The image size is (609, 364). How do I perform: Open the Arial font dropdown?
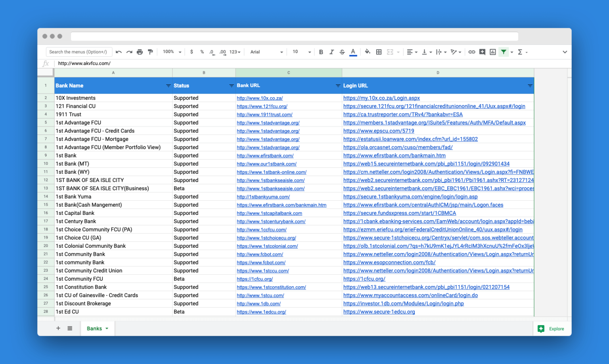(x=266, y=52)
